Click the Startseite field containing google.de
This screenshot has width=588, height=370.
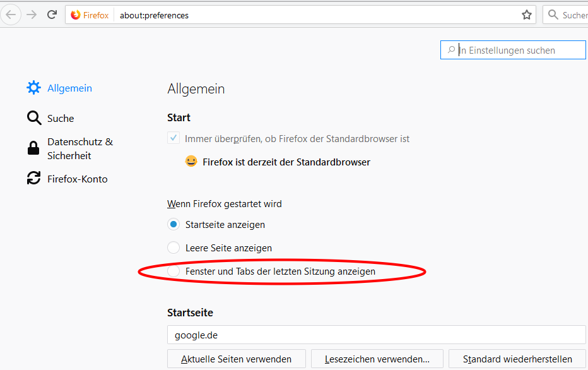(376, 335)
